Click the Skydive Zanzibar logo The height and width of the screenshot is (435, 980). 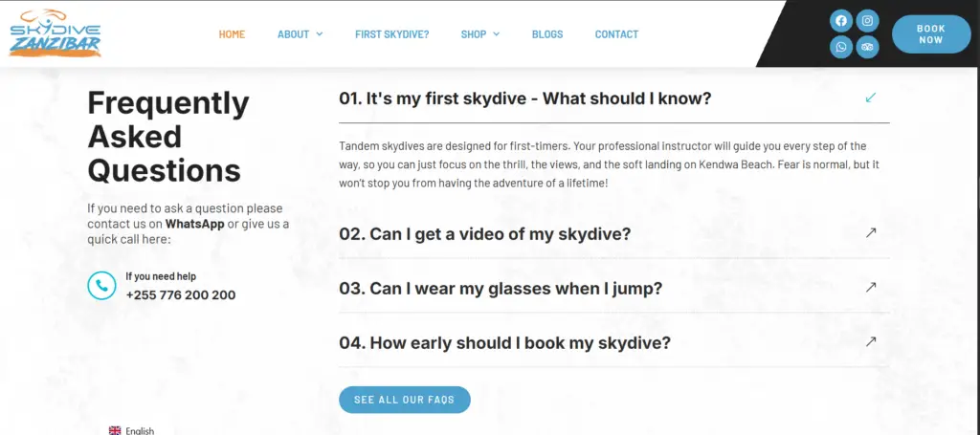coord(55,33)
